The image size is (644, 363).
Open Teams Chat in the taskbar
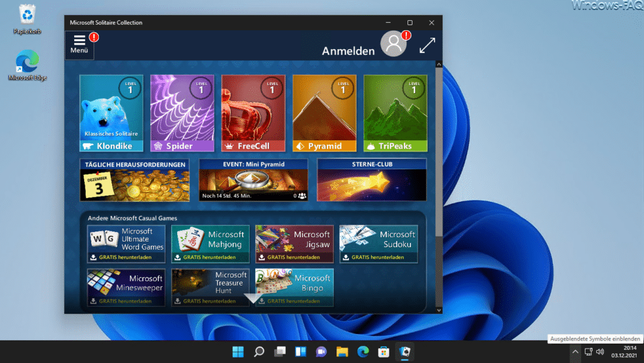[x=321, y=352]
